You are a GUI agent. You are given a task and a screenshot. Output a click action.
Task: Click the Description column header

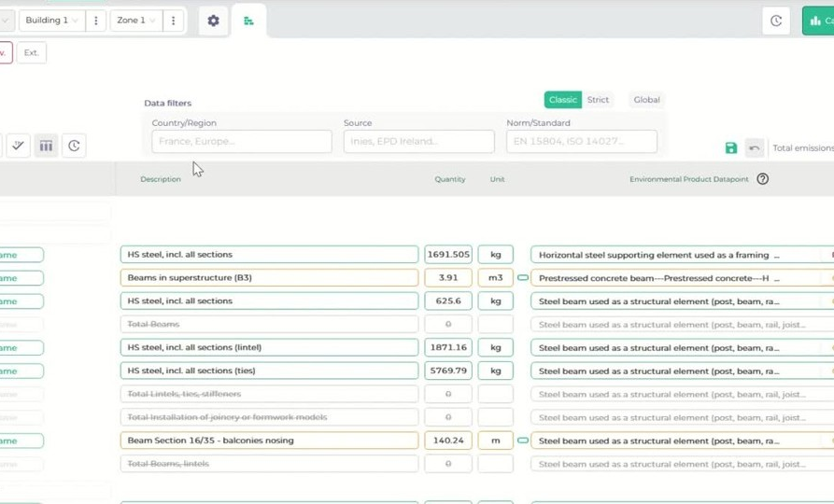[161, 179]
